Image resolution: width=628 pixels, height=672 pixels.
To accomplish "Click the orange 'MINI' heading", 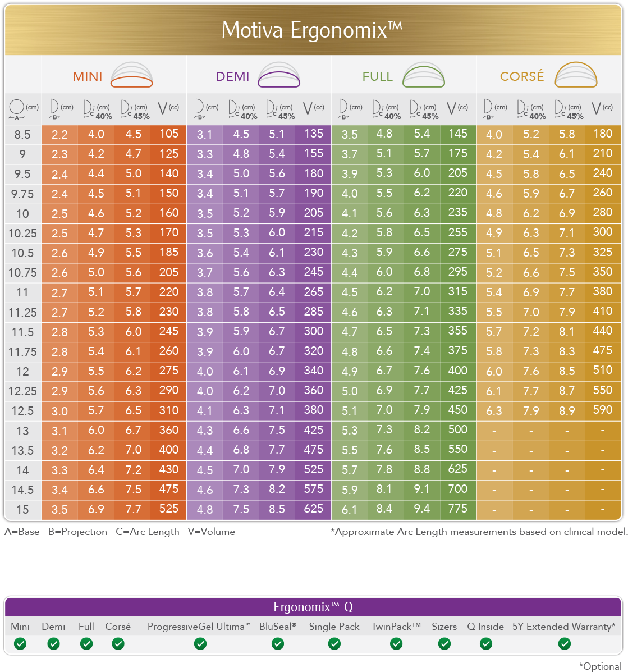I will pyautogui.click(x=88, y=76).
